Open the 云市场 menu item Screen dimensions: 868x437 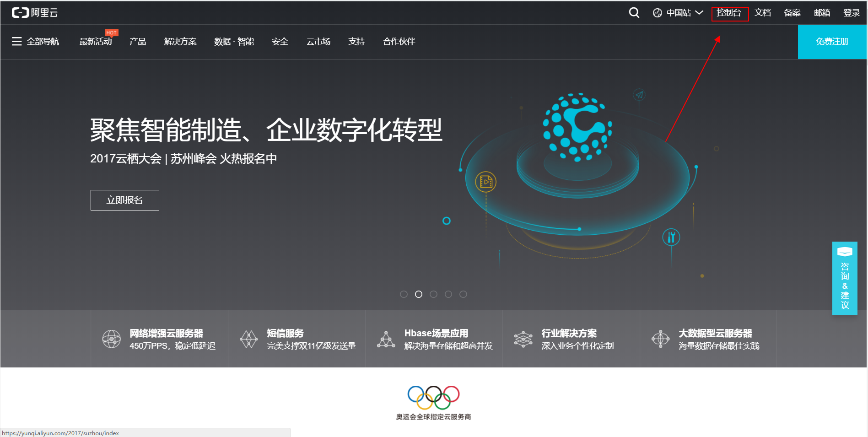[318, 42]
